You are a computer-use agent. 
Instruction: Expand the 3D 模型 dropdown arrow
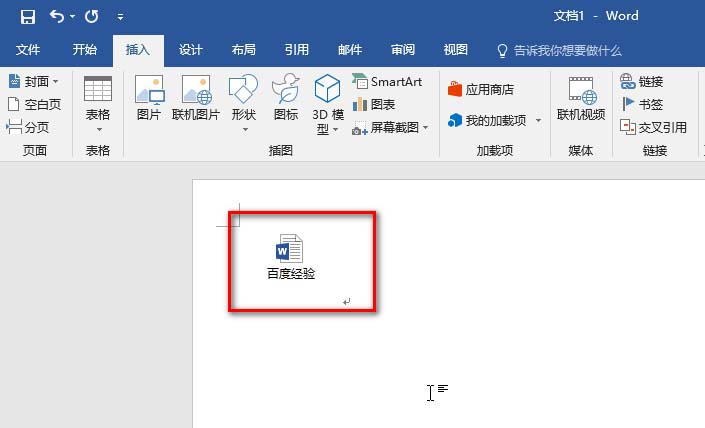point(335,129)
